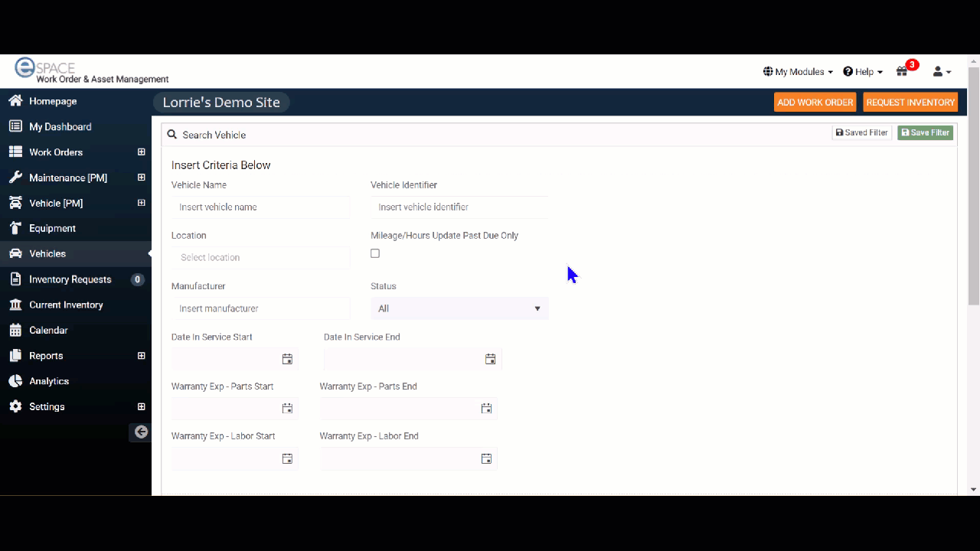Toggle Mileage/Hours Update Past Due Only checkbox
The height and width of the screenshot is (551, 980).
click(x=375, y=253)
